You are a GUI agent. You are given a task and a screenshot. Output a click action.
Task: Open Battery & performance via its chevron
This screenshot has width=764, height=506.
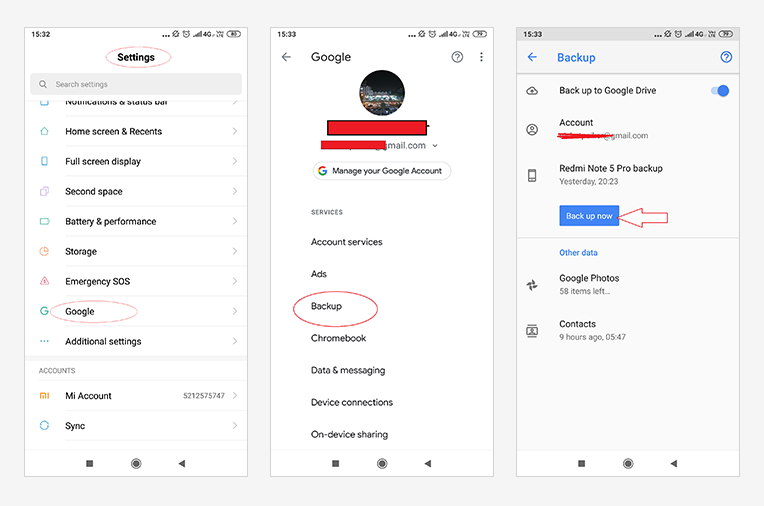pyautogui.click(x=235, y=221)
